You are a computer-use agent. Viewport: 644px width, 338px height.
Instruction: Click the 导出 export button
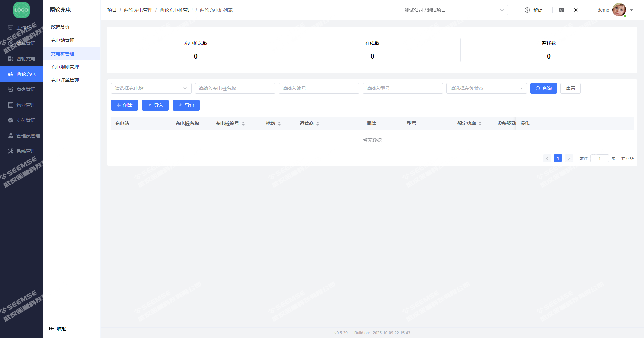pos(186,105)
